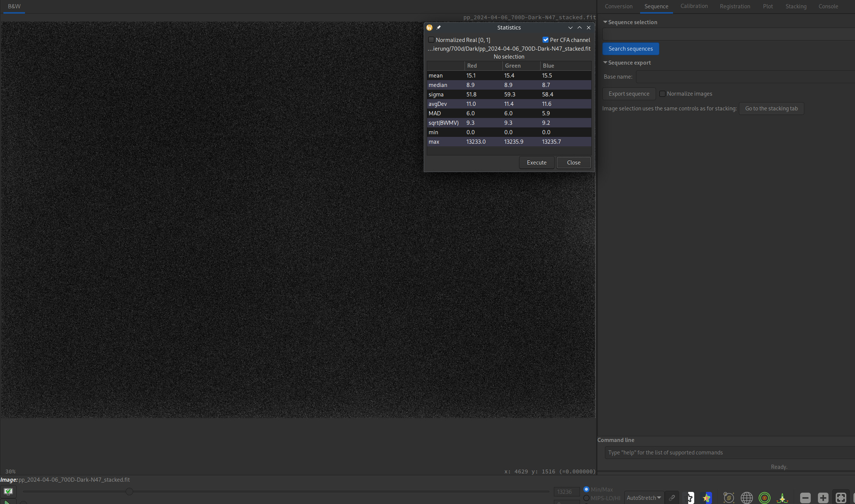Viewport: 855px width, 504px height.
Task: Click the 13236 high cut value field
Action: click(x=567, y=492)
